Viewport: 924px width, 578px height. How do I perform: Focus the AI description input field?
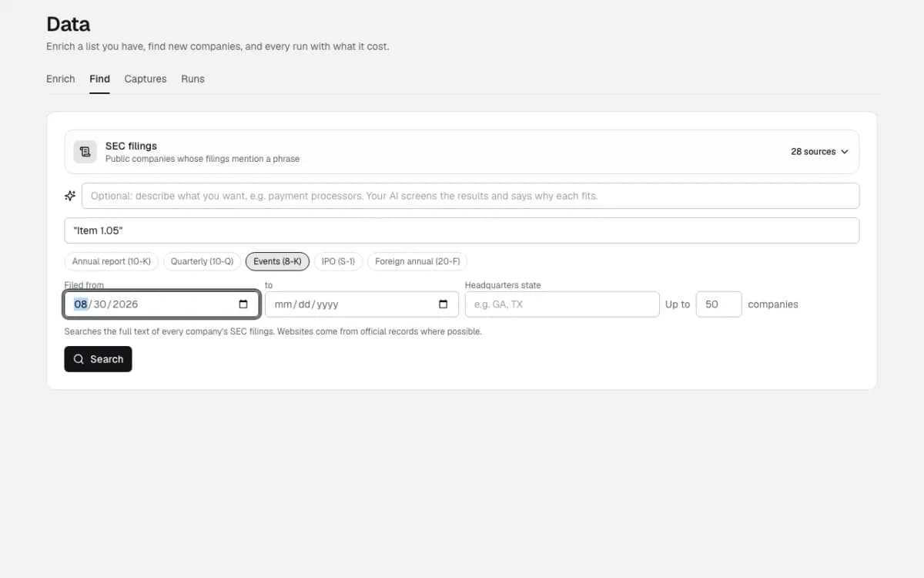[x=470, y=196]
